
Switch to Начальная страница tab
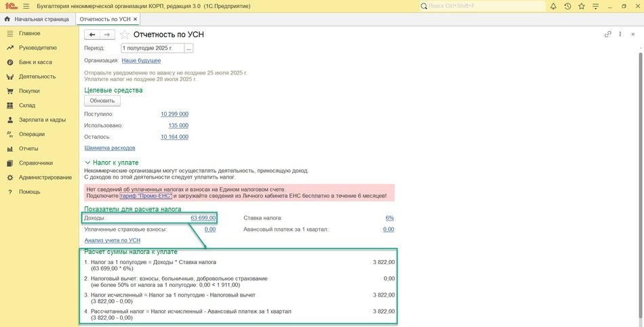[41, 19]
